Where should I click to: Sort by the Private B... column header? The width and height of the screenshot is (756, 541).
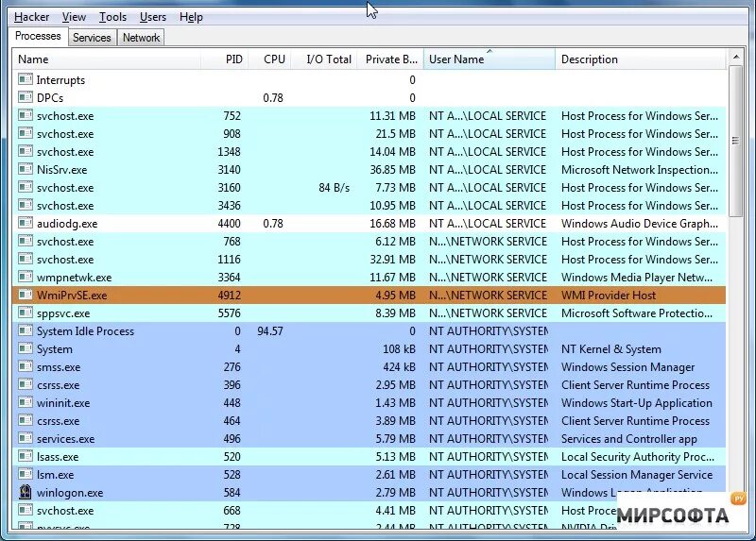(390, 59)
